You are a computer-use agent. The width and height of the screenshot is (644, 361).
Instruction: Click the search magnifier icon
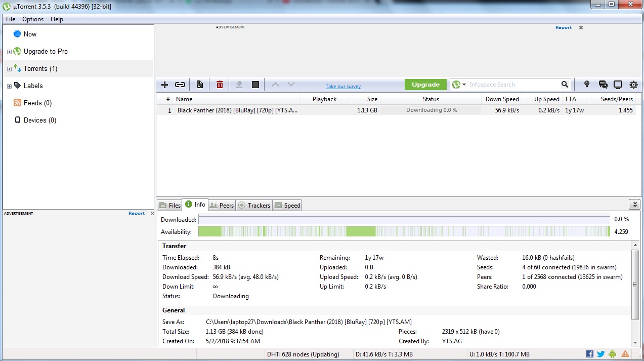coord(565,85)
